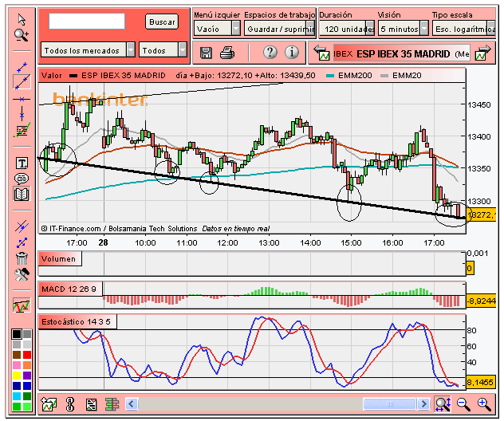Click the bottom-left chart window icon
This screenshot has height=421, width=504.
(x=49, y=404)
